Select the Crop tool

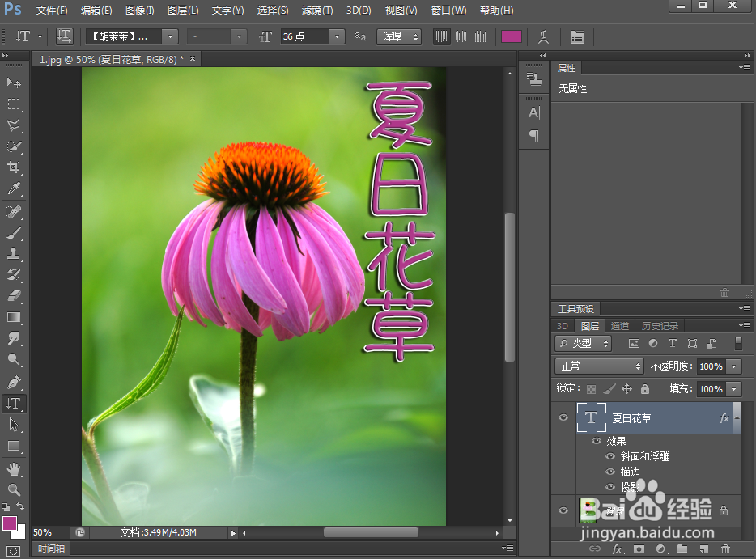coord(13,167)
